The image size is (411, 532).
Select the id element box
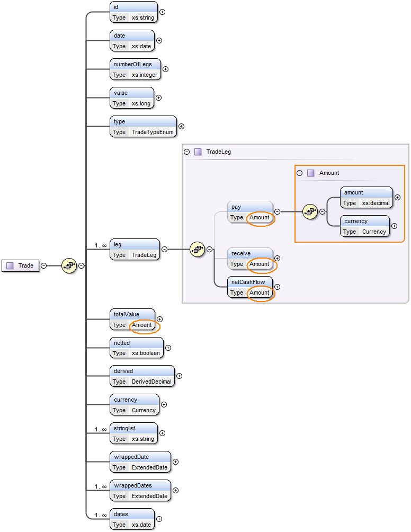(x=133, y=12)
